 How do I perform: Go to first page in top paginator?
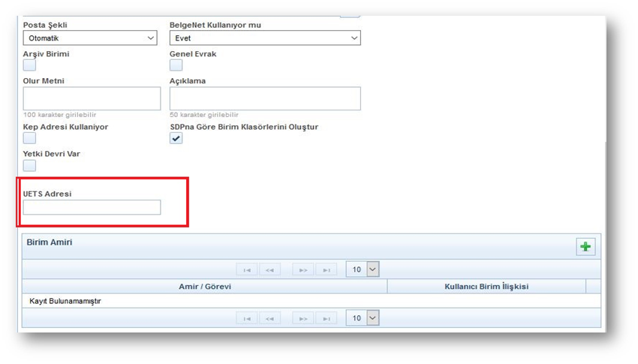click(x=247, y=269)
